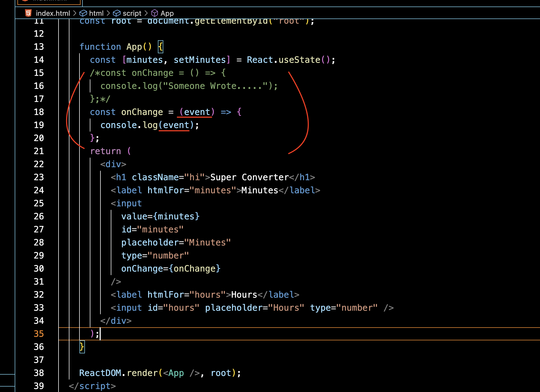Click the underlined event parameter on line 18
540x392 pixels.
tap(197, 112)
